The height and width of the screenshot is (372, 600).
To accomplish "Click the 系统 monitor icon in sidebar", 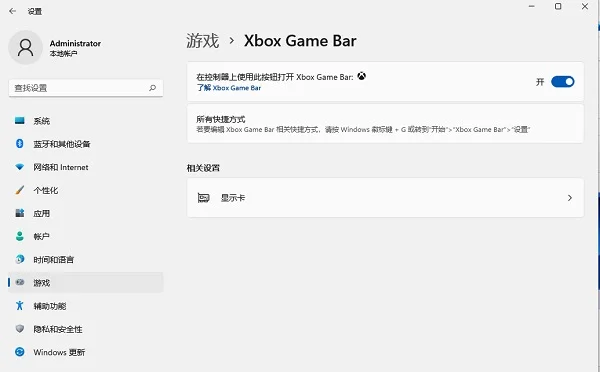I will tap(20, 121).
